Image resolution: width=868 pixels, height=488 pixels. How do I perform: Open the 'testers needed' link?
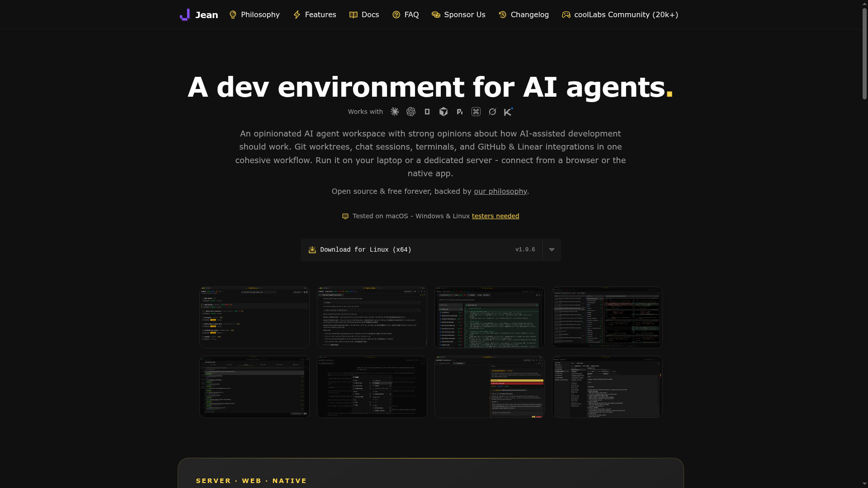495,216
